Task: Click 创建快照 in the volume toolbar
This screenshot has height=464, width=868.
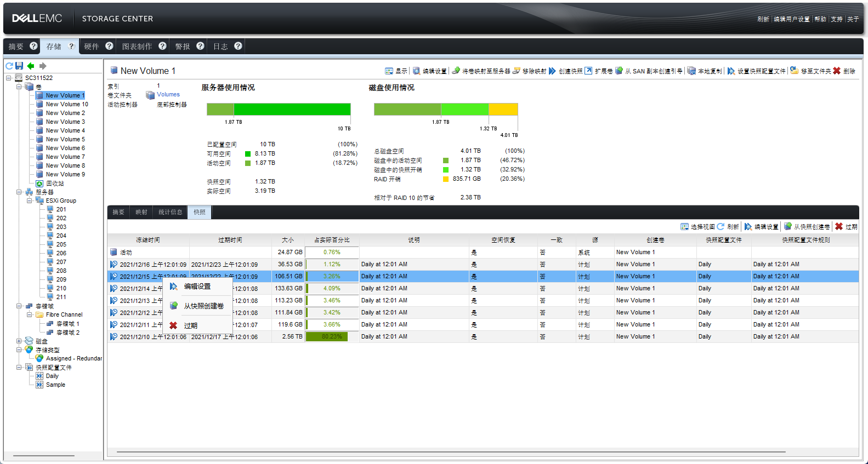Action: tap(566, 71)
